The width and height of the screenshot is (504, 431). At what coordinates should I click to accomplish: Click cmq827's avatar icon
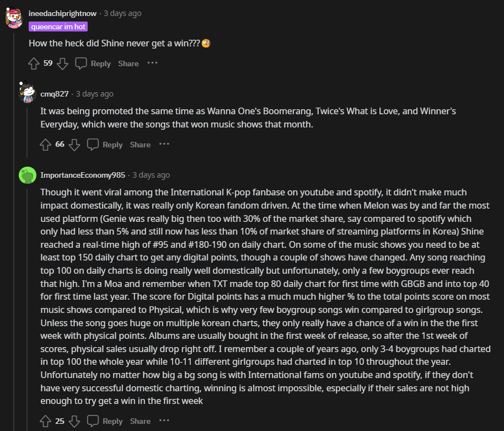coord(27,93)
